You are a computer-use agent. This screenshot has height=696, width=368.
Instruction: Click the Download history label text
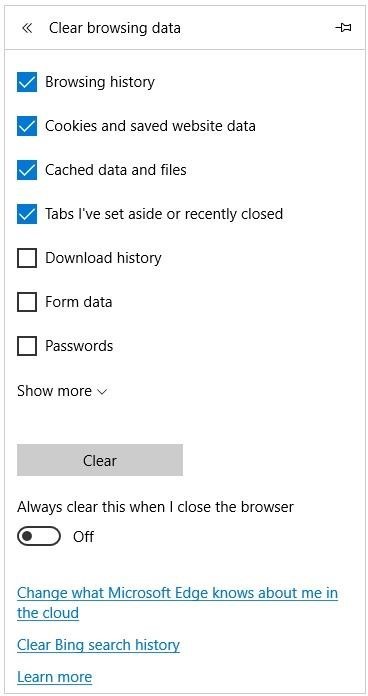coord(103,258)
